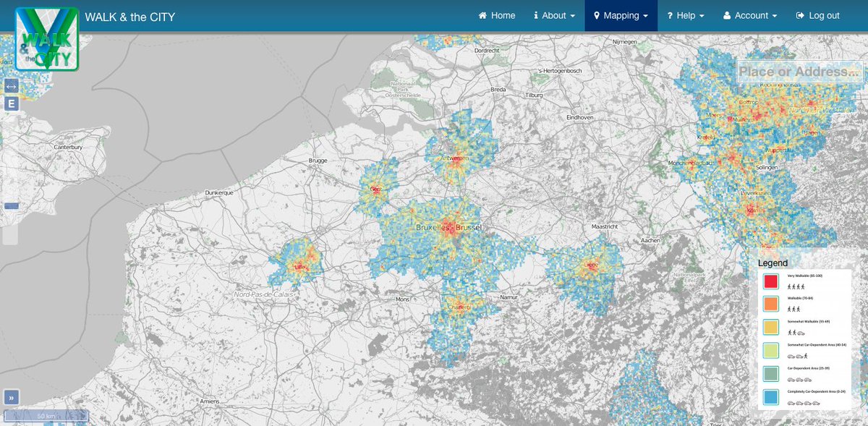The height and width of the screenshot is (426, 868).
Task: Click the Place or Address search field
Action: tap(799, 72)
